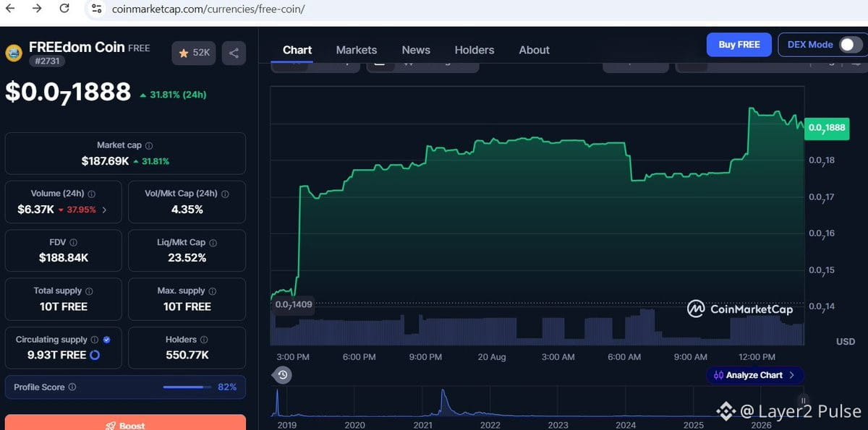Click the Profile Score progress bar

point(187,387)
